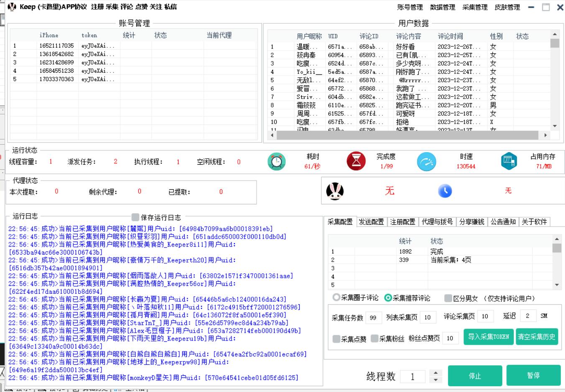Click the rabbit avatar icon
This screenshot has width=565, height=392.
click(x=335, y=191)
